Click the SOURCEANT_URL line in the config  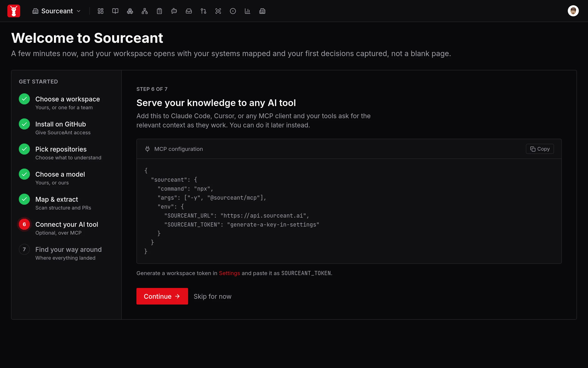(x=236, y=216)
